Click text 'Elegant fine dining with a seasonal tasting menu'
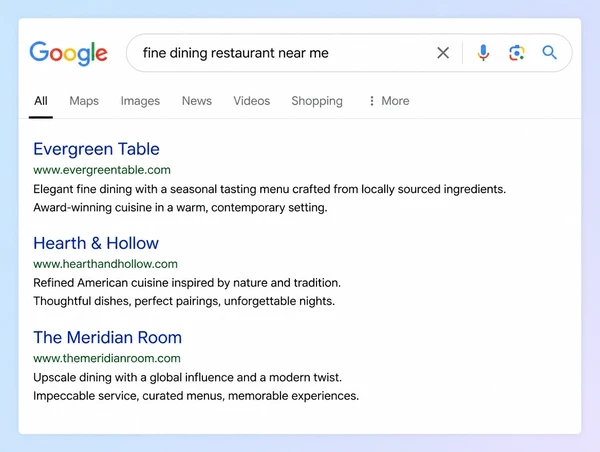Image resolution: width=600 pixels, height=452 pixels. [x=161, y=189]
